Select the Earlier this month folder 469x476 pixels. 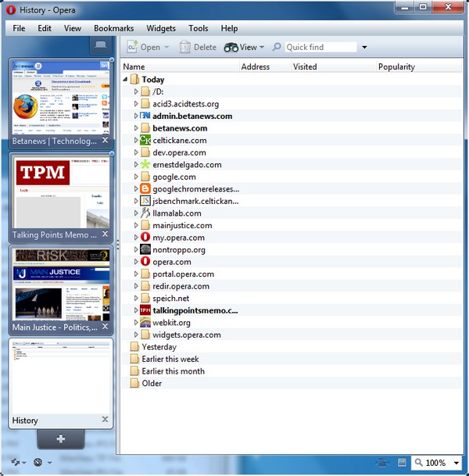(x=173, y=371)
